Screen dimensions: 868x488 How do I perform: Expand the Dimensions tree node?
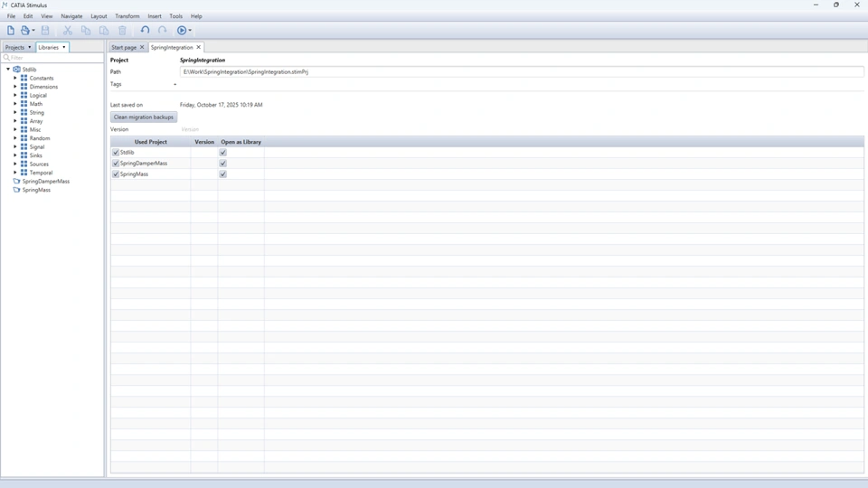[x=15, y=87]
